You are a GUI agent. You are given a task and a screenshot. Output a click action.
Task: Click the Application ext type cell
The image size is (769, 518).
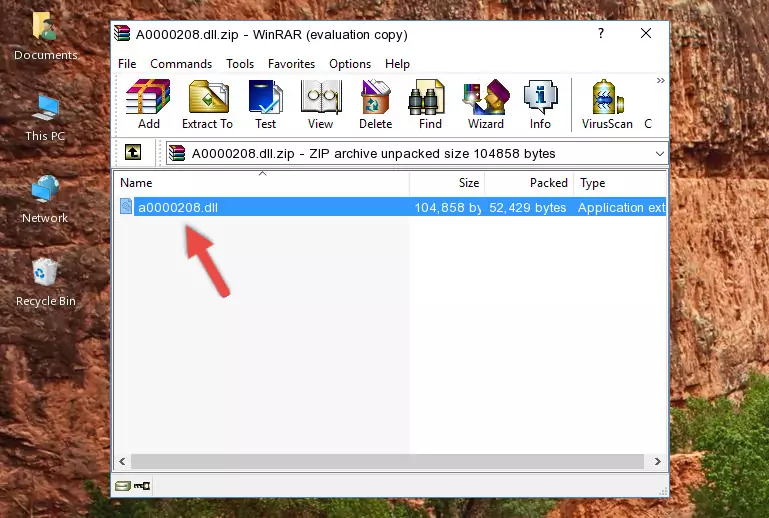click(x=621, y=207)
